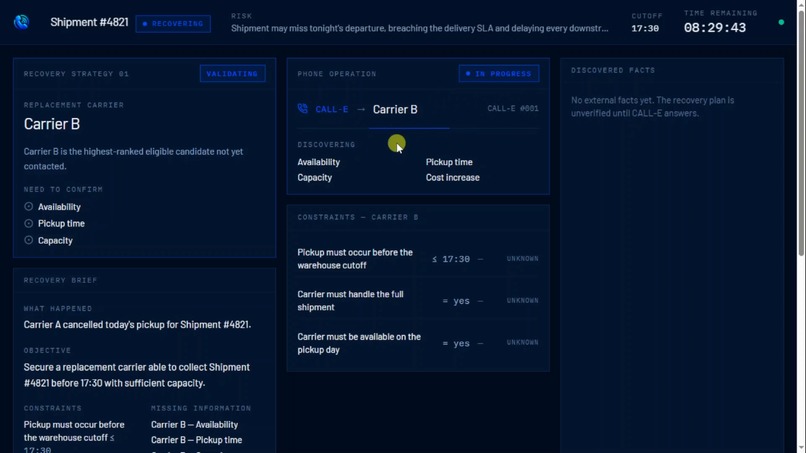Click the Objective text about securing replacement carrier
The width and height of the screenshot is (806, 453).
pos(137,375)
